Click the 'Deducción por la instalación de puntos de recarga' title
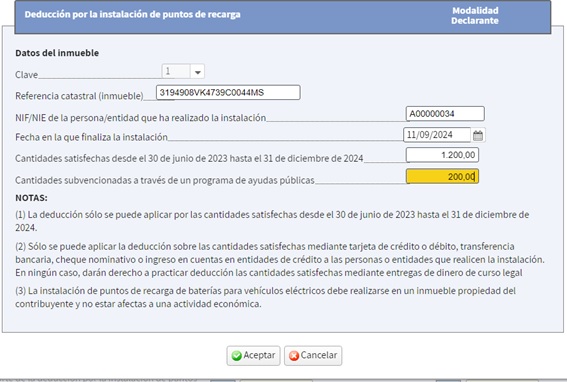Screen dimensions: 567x382 132,14
